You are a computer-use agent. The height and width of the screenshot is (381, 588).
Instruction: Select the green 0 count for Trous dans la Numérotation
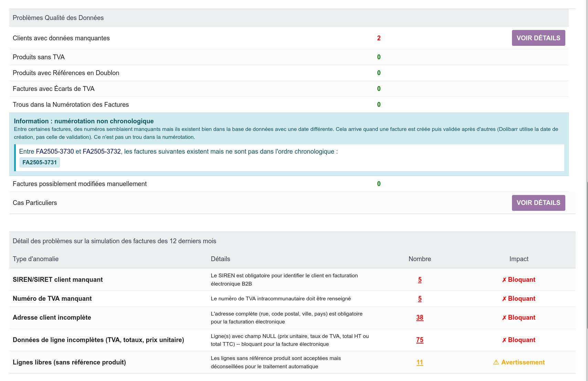(x=379, y=105)
